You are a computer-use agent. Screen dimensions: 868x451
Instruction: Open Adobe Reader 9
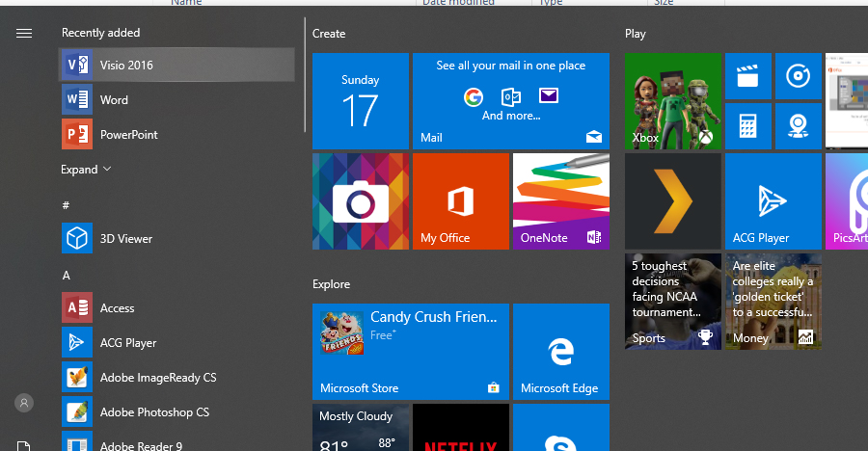(176, 442)
